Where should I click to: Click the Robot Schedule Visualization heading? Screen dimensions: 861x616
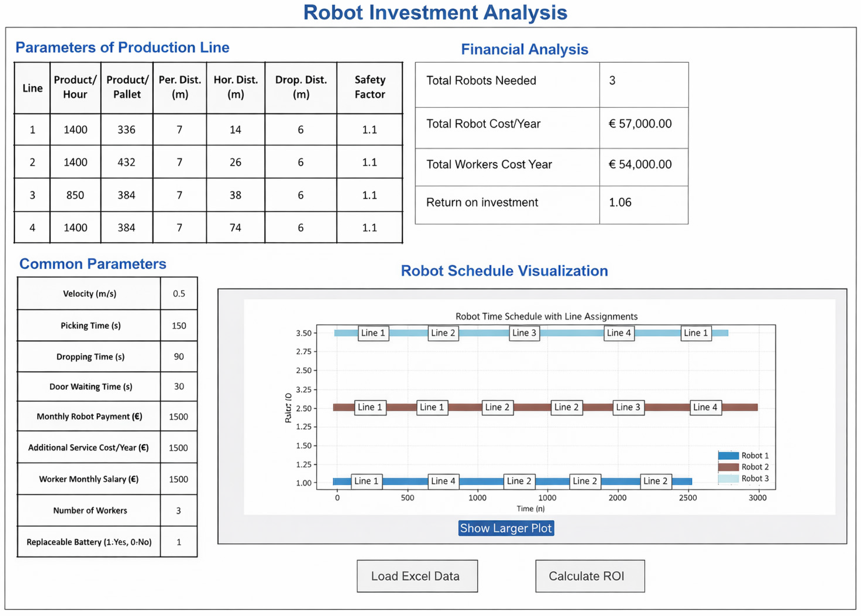tap(504, 271)
